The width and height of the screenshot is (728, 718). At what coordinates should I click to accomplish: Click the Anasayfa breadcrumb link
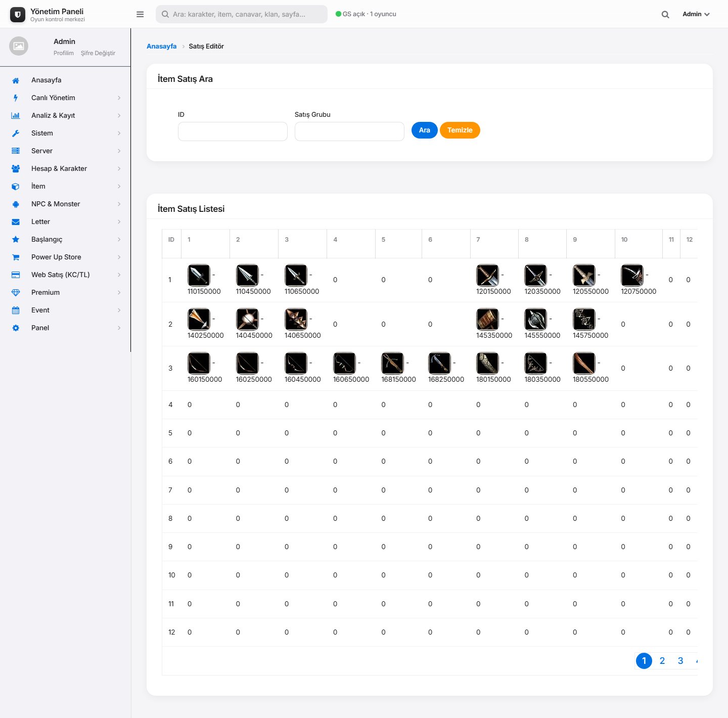(162, 46)
